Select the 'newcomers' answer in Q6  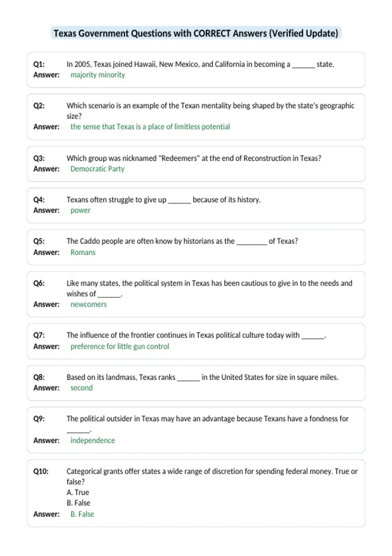[89, 304]
